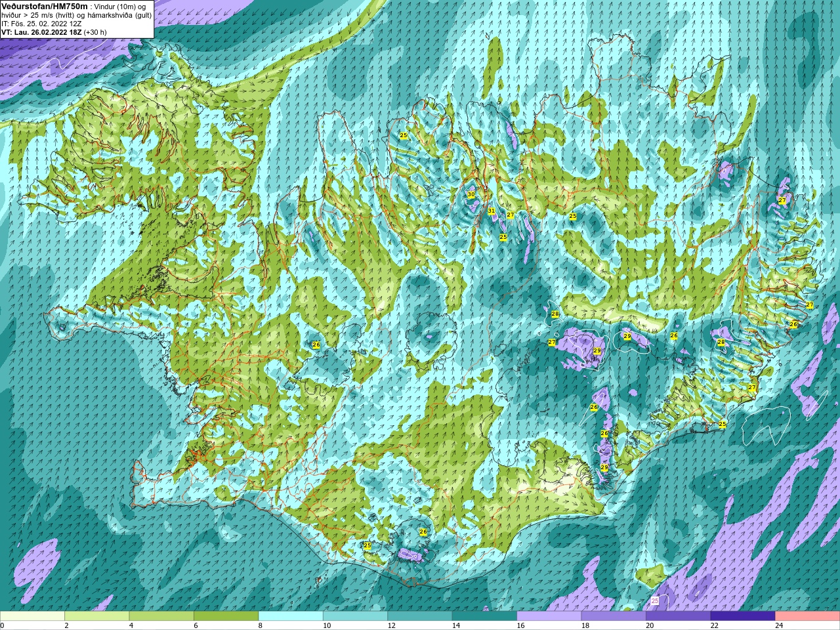Click the legend scale value "8"

tap(260, 625)
